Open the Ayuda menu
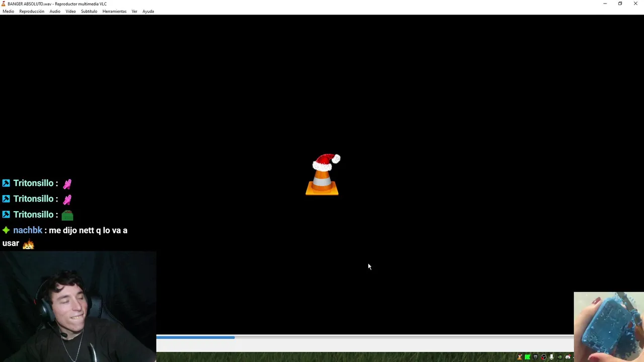 (148, 11)
